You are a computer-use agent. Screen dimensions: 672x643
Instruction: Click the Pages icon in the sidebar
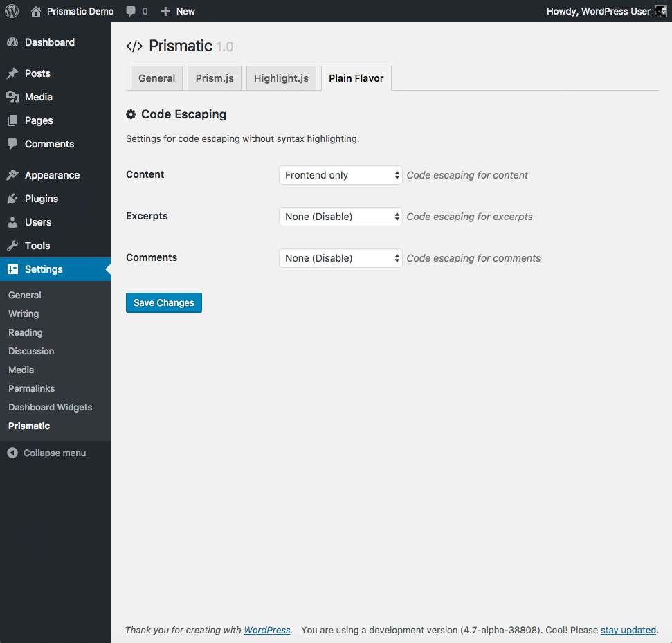12,120
